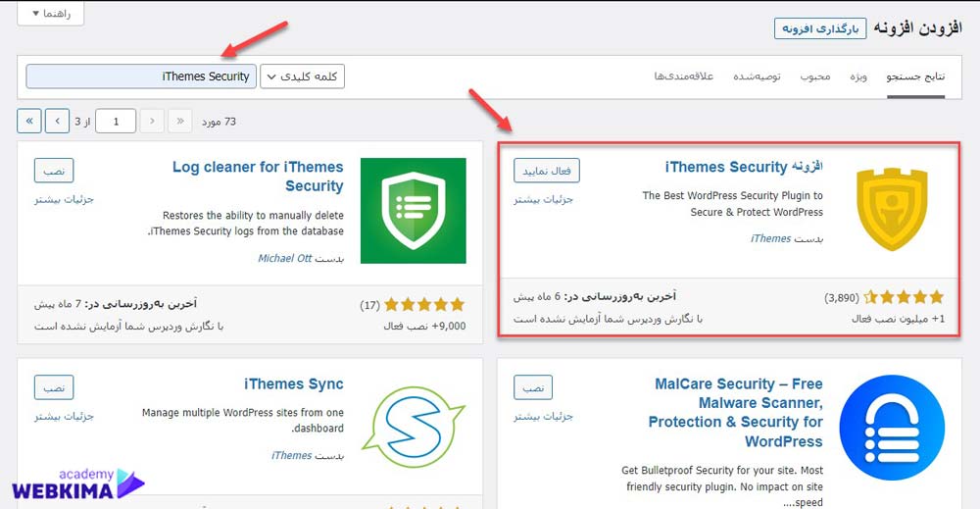Click فعال نمایید to activate iThemes Security
The image size is (980, 509).
click(547, 171)
